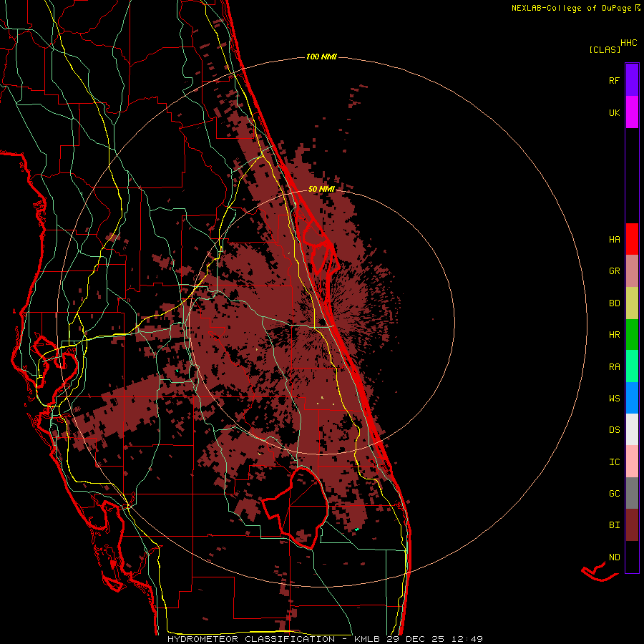
Task: Click the IC legend label
Action: point(614,462)
